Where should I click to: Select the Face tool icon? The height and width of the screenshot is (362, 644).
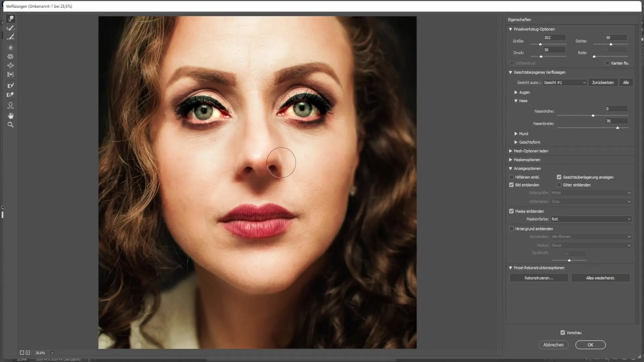point(11,106)
